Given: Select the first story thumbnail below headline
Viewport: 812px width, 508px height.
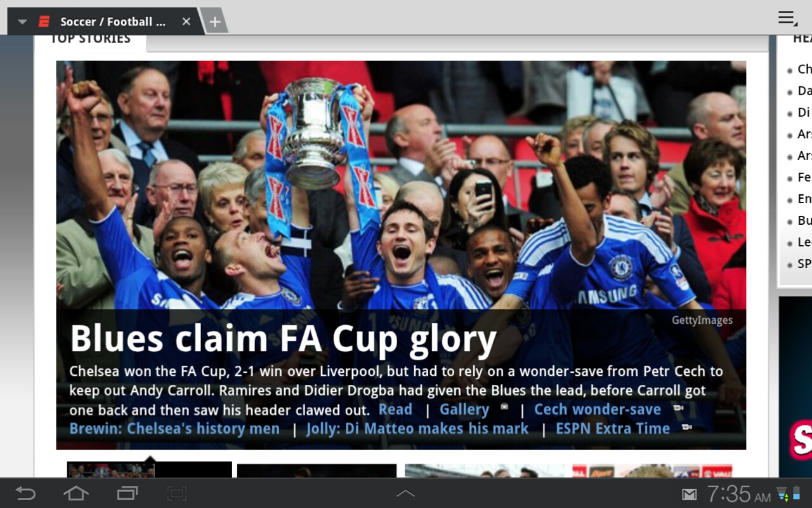Looking at the screenshot, I should [149, 469].
